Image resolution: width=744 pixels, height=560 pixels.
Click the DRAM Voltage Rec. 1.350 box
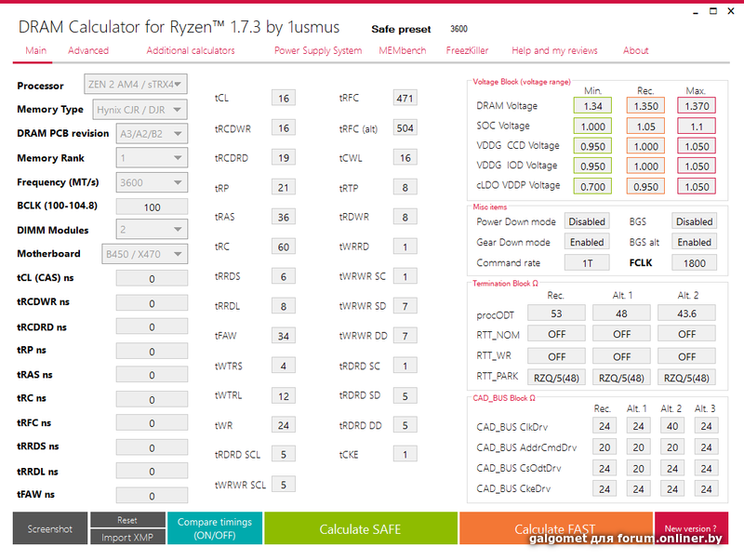coord(645,106)
